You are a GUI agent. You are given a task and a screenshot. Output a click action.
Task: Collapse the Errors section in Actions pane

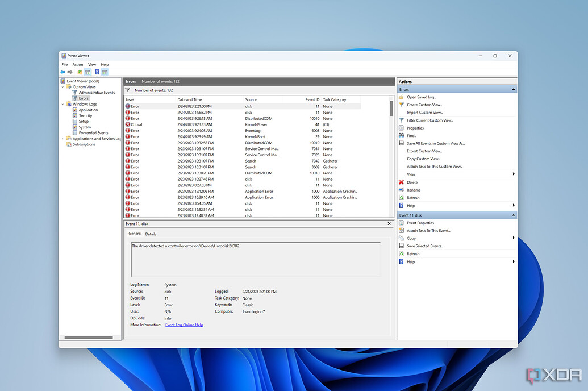click(514, 90)
